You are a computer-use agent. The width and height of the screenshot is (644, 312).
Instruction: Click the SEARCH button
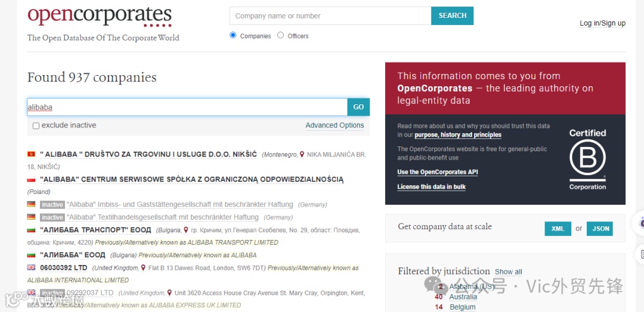click(452, 15)
